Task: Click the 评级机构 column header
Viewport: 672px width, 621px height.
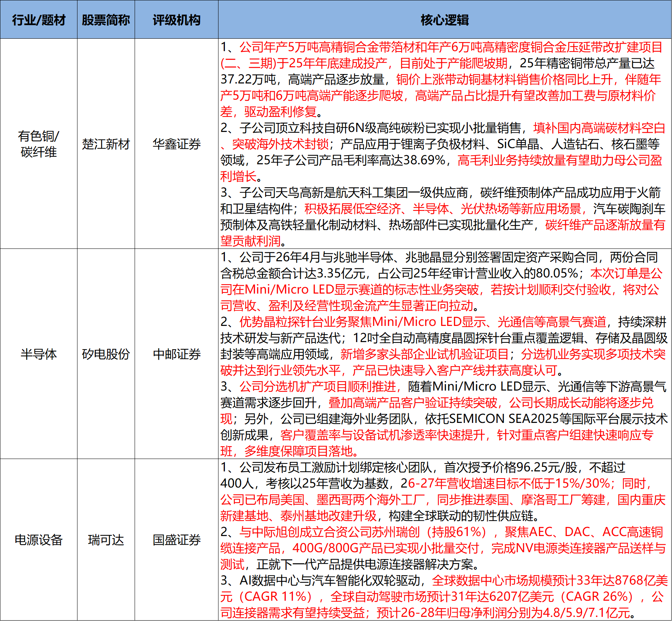Action: [x=176, y=20]
